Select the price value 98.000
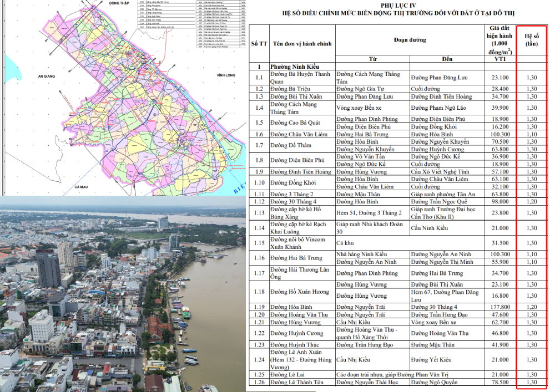555x392 pixels. point(500,202)
